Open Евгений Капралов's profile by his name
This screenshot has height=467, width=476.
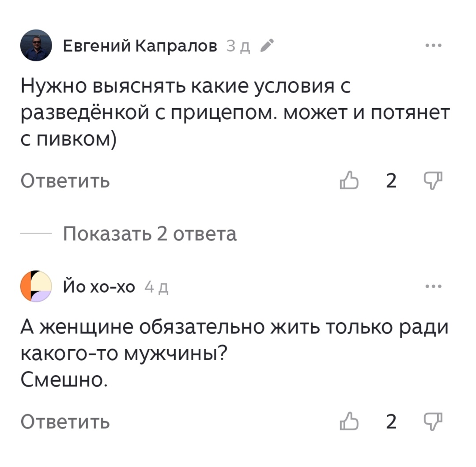coord(140,44)
